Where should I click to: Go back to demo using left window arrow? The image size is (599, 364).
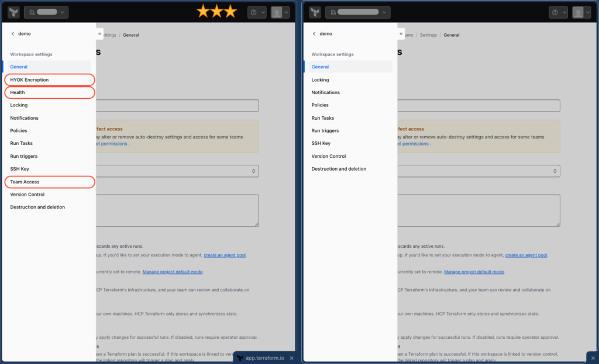pyautogui.click(x=13, y=33)
